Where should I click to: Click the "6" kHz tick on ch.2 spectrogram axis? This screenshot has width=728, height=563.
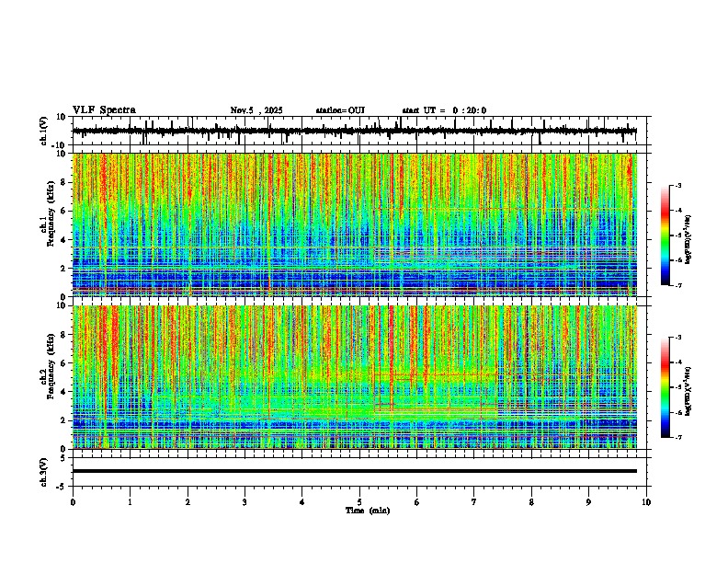(x=64, y=363)
